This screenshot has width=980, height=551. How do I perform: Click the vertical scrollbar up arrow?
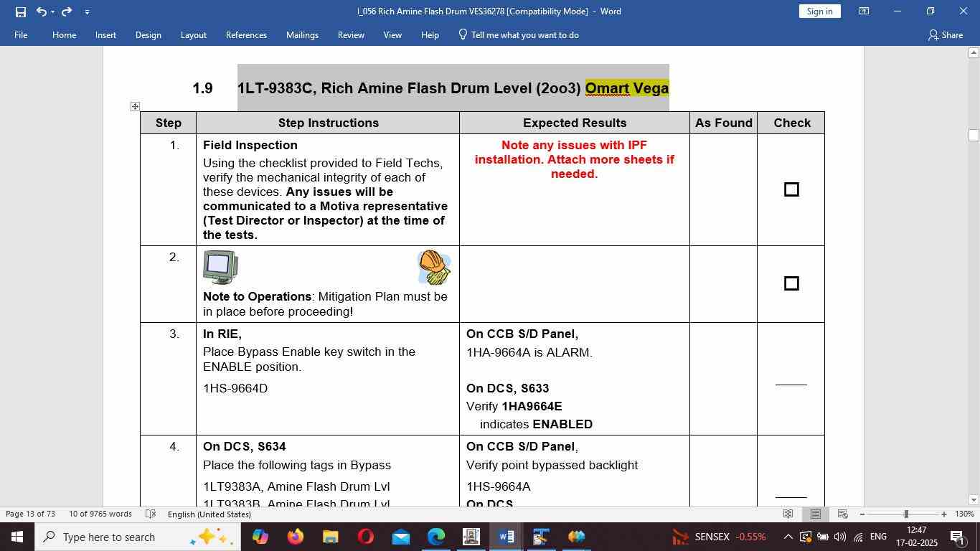[x=974, y=52]
